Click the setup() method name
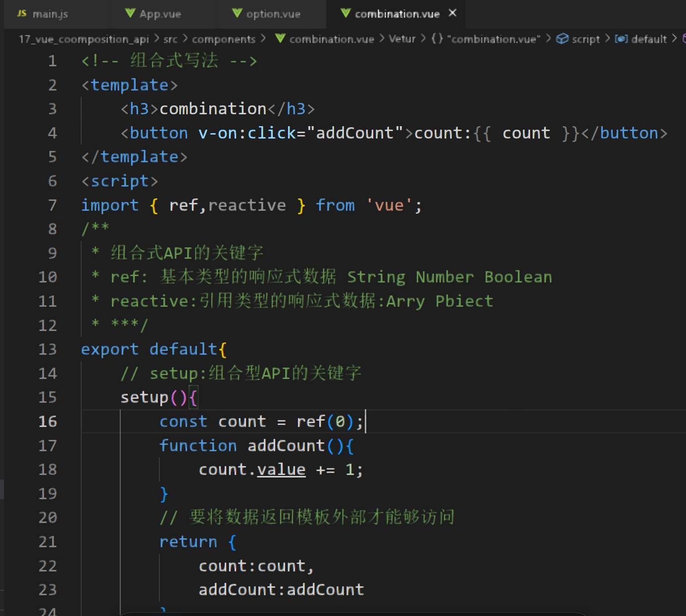686x616 pixels. 144,397
